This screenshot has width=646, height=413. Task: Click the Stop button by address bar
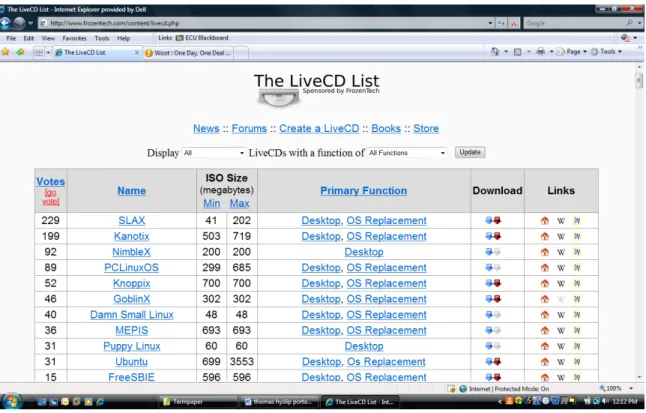(x=514, y=23)
